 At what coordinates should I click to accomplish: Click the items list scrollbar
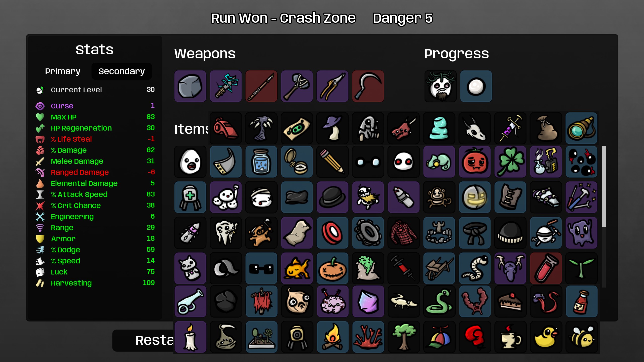click(604, 186)
